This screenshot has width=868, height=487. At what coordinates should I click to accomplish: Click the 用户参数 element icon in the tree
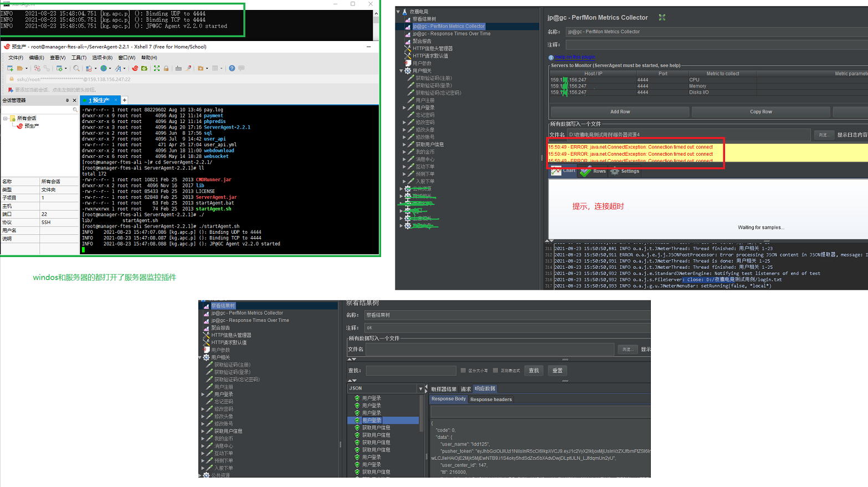point(408,63)
